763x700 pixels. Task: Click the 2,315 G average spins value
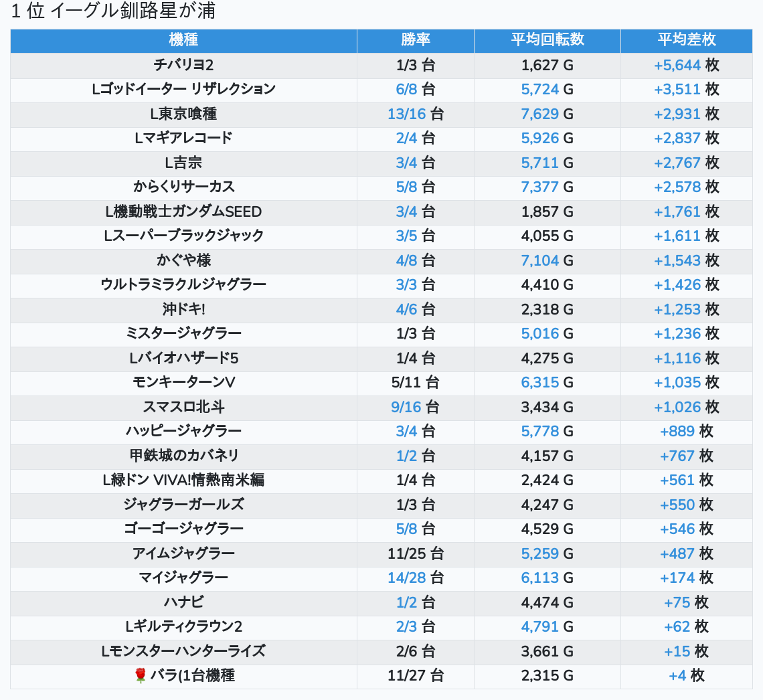point(547,676)
